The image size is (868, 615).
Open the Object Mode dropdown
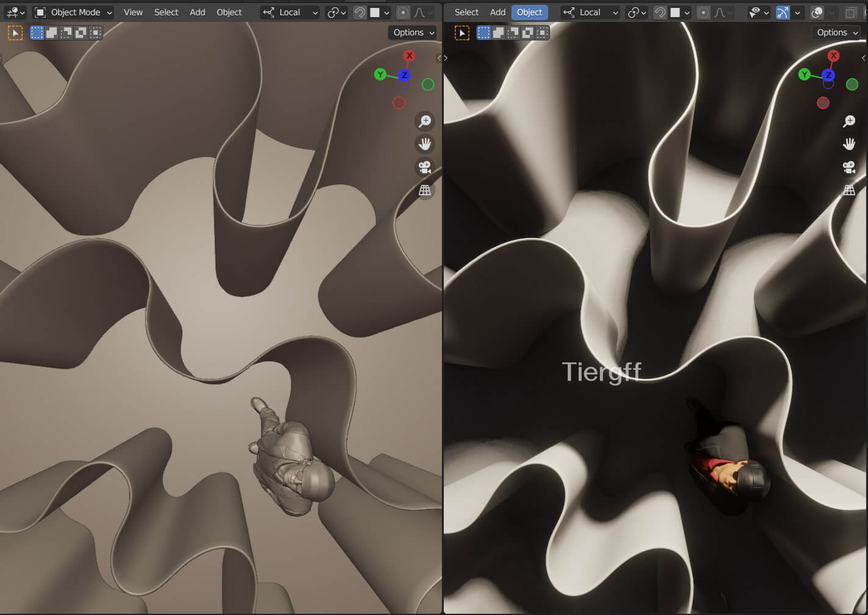[73, 12]
